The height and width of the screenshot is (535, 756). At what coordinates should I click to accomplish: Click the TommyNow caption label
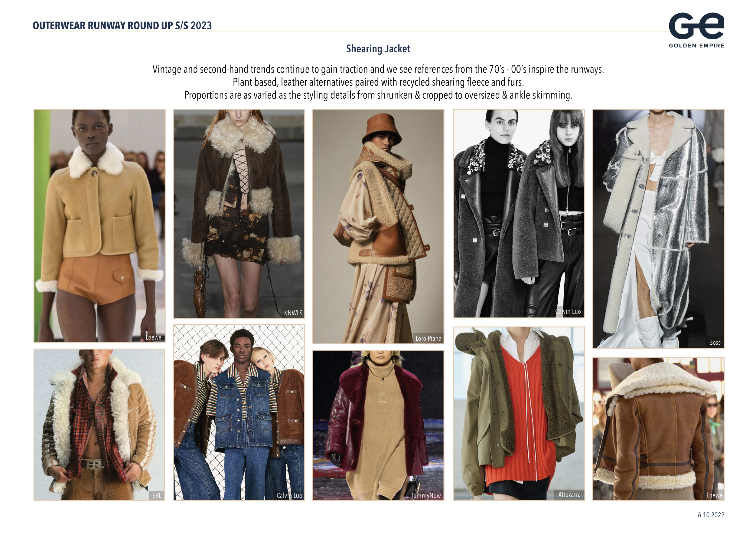(x=425, y=496)
